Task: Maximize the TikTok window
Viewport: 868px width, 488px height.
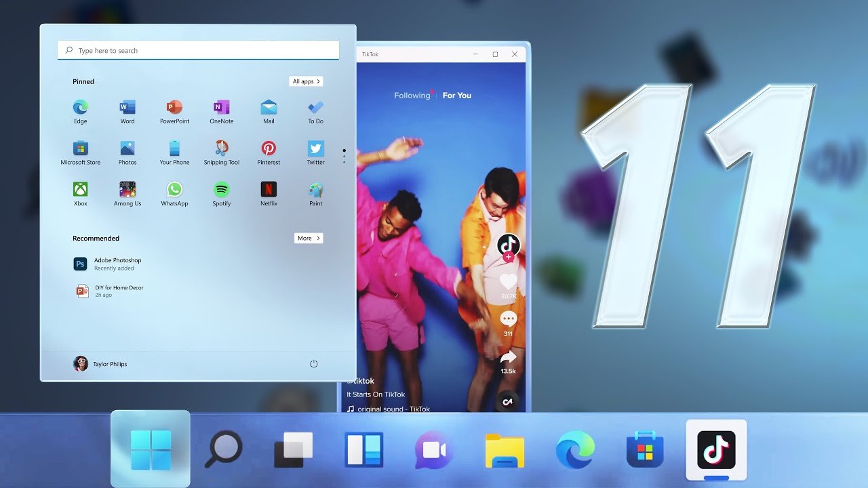Action: coord(495,54)
